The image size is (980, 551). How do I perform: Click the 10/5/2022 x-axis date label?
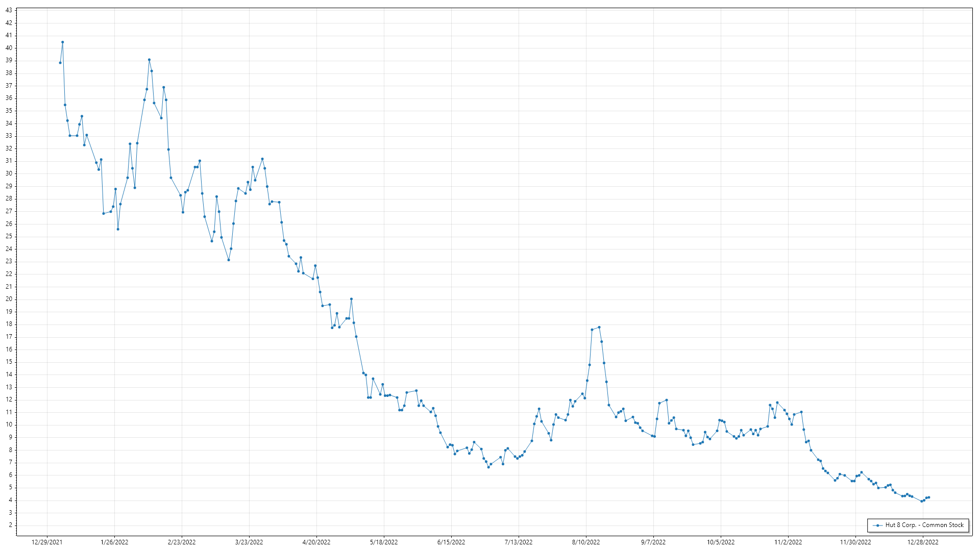(721, 542)
